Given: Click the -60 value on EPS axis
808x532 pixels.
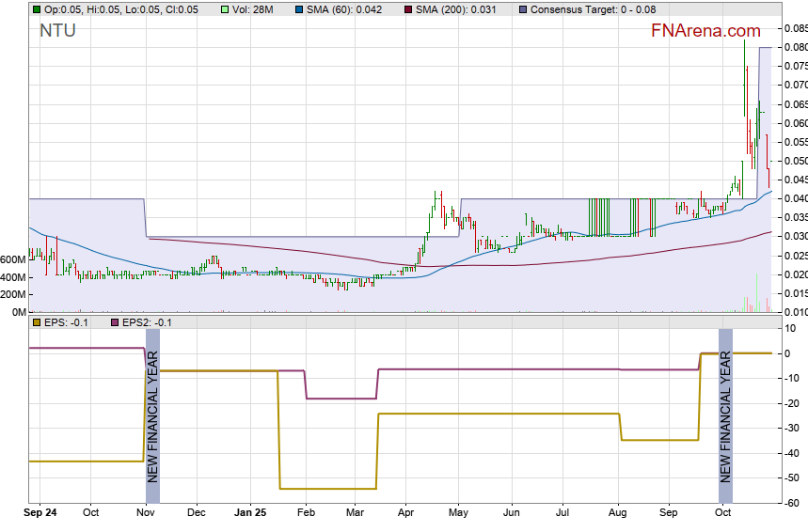Looking at the screenshot, I should coord(793,504).
